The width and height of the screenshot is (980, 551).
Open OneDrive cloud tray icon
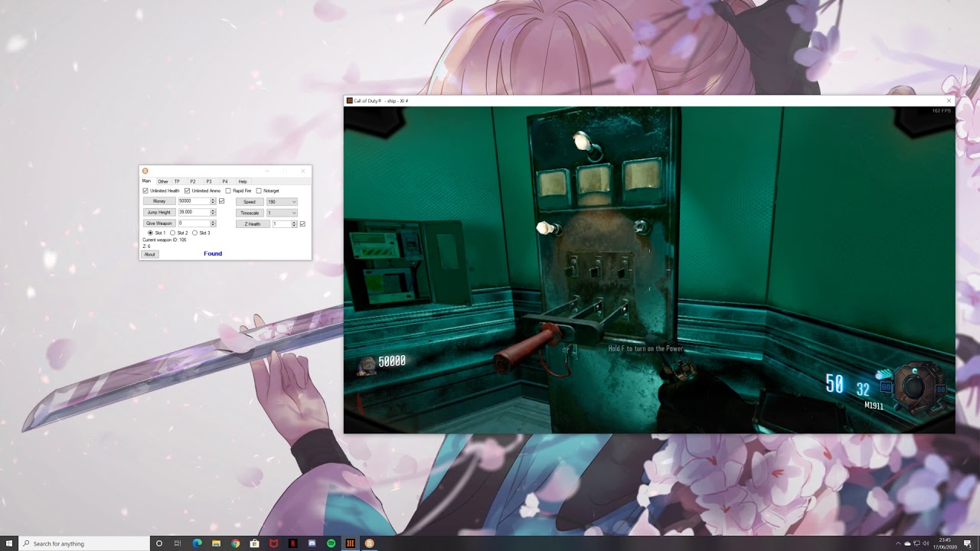click(x=907, y=543)
